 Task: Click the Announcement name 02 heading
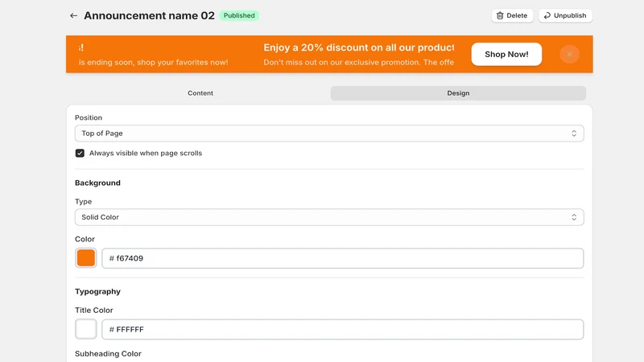pos(149,15)
